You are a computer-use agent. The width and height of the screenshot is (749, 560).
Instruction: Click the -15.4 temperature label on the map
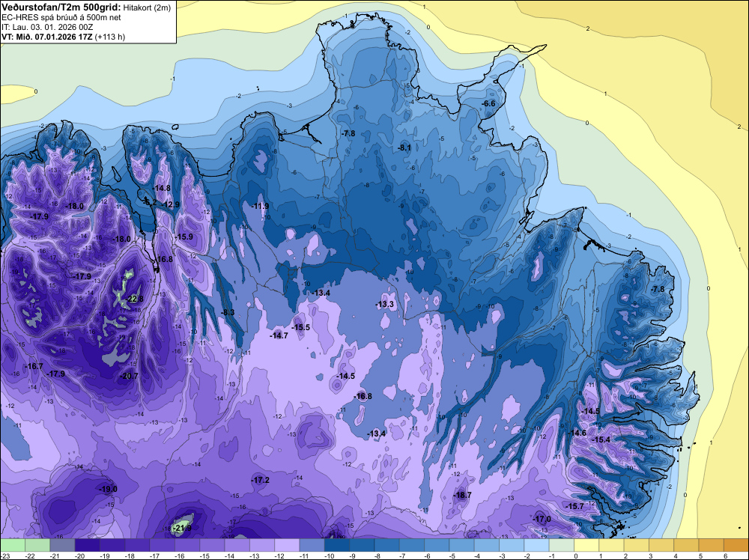601,439
